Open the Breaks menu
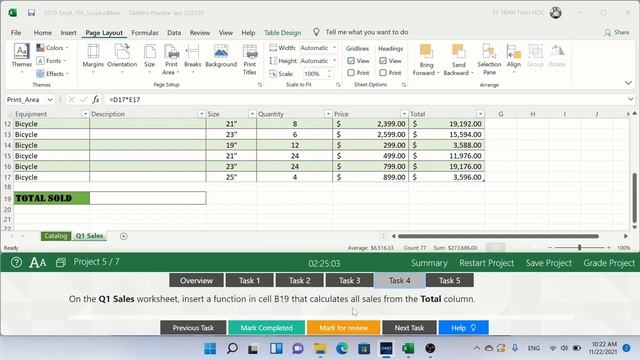This screenshot has height=360, width=640. [192, 59]
